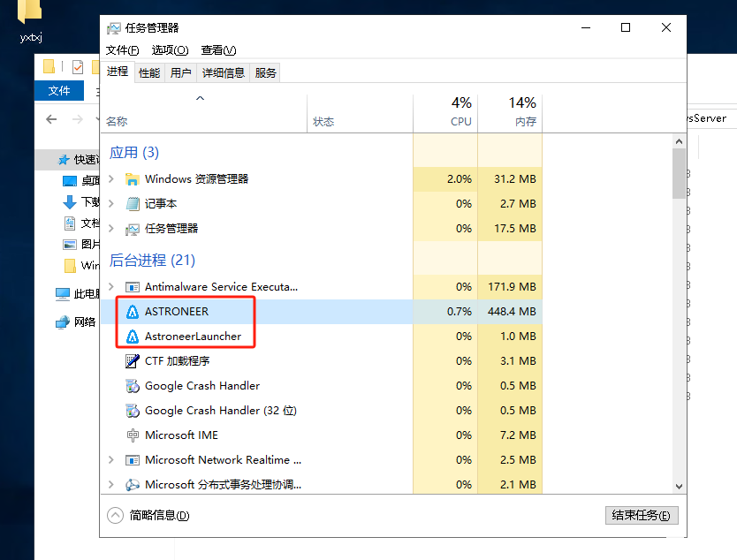Screen dimensions: 737x560
Task: Click the Antimalware Service Executable icon
Action: pyautogui.click(x=133, y=286)
